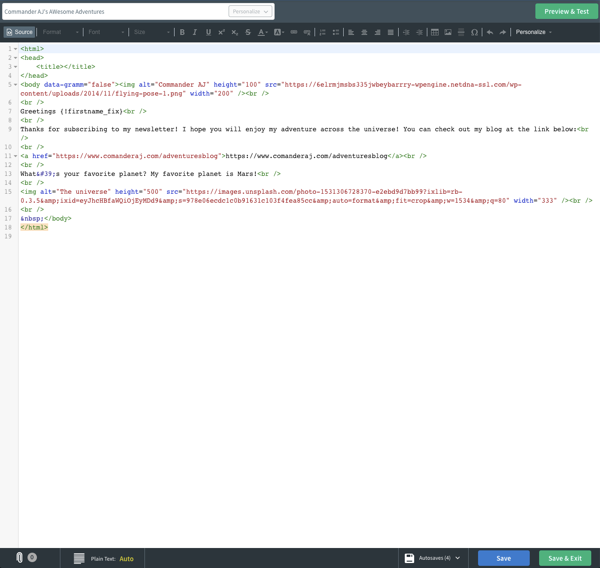Click the closing </html> tag
The height and width of the screenshot is (568, 600).
pos(34,227)
